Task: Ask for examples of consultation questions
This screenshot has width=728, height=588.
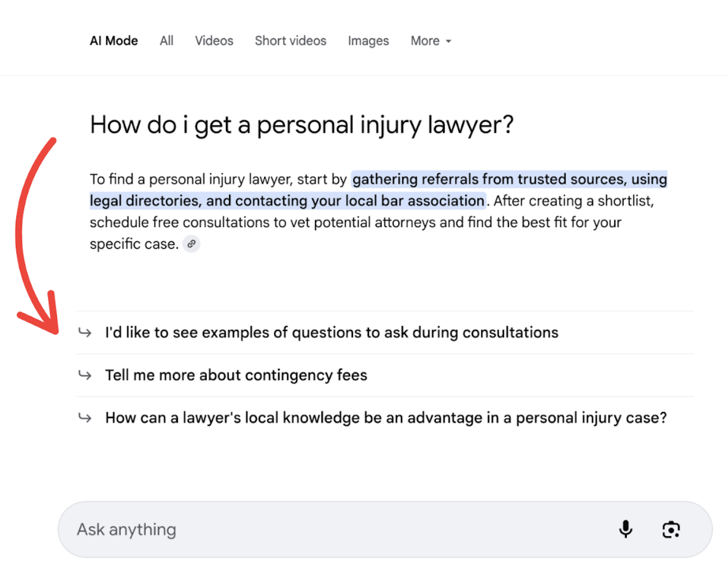Action: pos(331,333)
